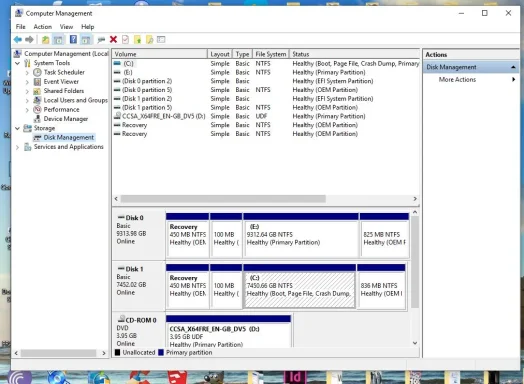Click the red X delete icon

pos(113,39)
